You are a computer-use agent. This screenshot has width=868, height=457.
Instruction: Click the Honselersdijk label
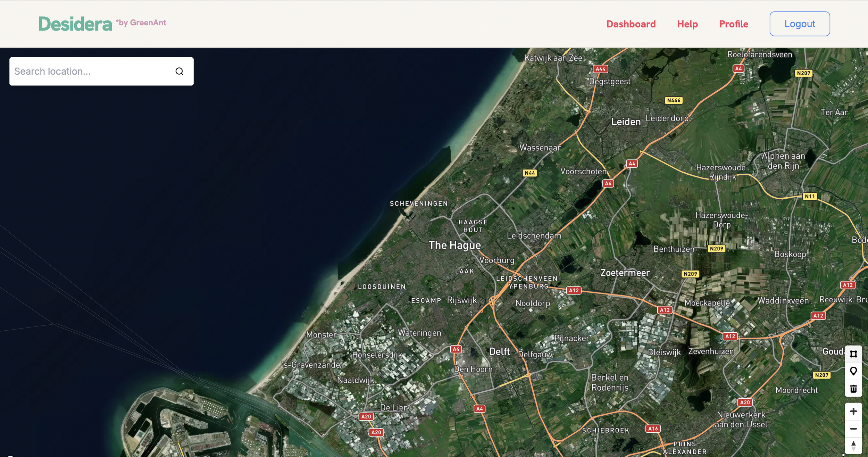(377, 355)
